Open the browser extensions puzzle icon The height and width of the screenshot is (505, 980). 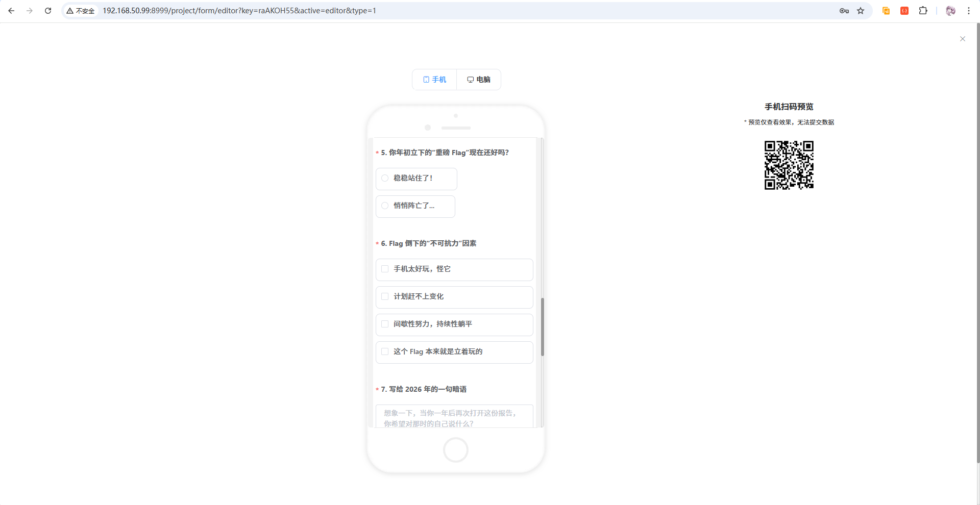pos(923,11)
